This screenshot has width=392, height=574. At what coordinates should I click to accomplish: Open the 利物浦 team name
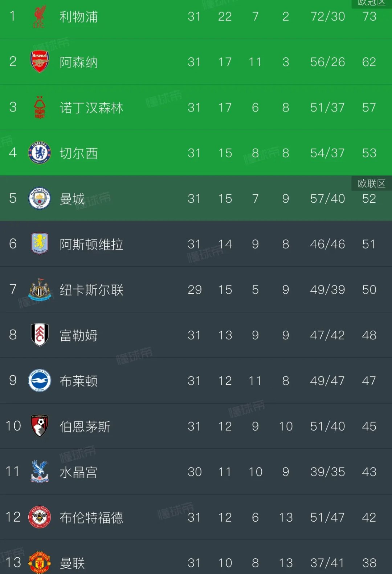pos(79,16)
